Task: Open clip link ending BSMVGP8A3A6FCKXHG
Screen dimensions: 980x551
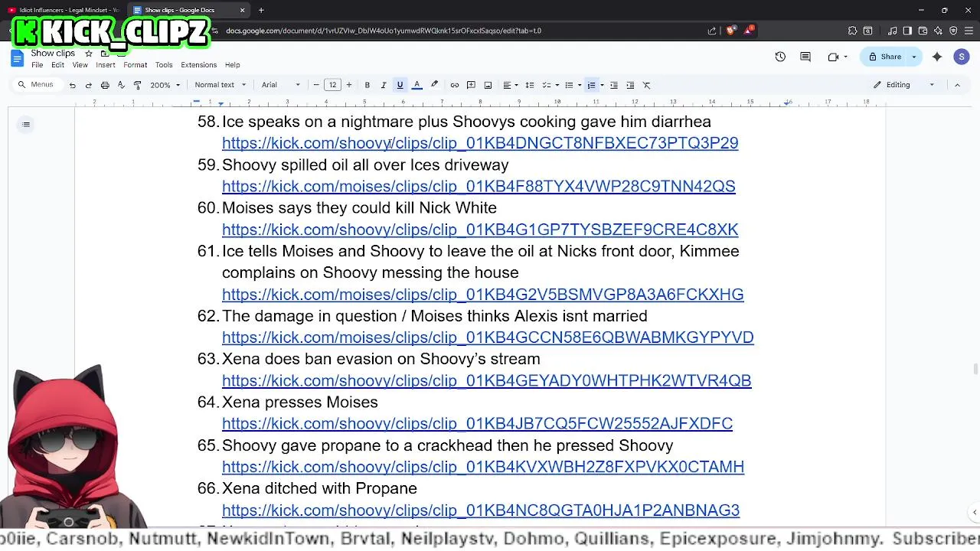Action: pyautogui.click(x=482, y=295)
